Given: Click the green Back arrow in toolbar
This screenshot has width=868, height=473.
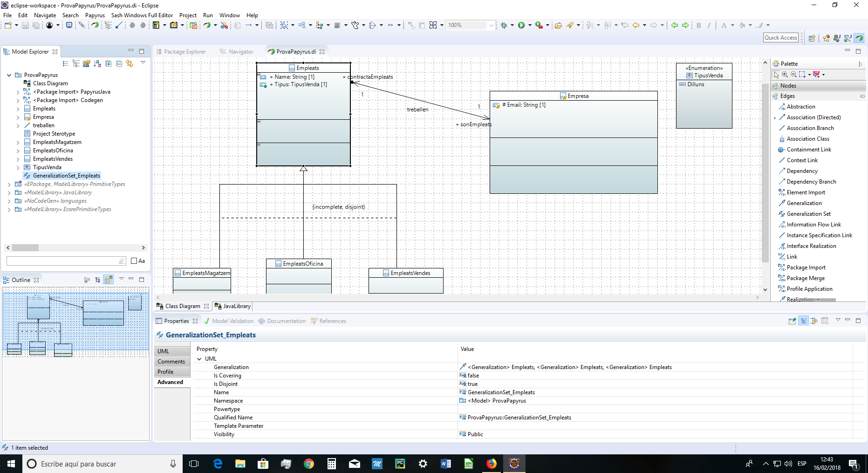Looking at the screenshot, I should click(675, 25).
